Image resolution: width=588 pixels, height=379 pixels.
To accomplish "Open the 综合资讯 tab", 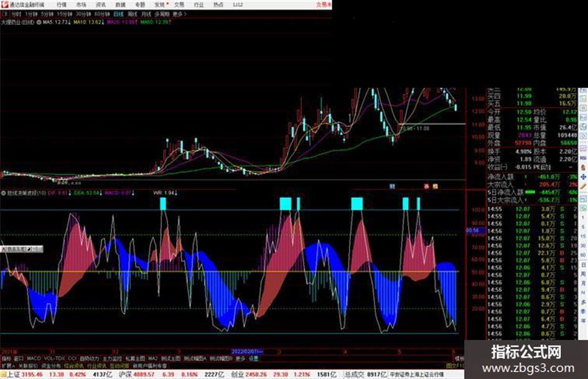I will pos(74,365).
